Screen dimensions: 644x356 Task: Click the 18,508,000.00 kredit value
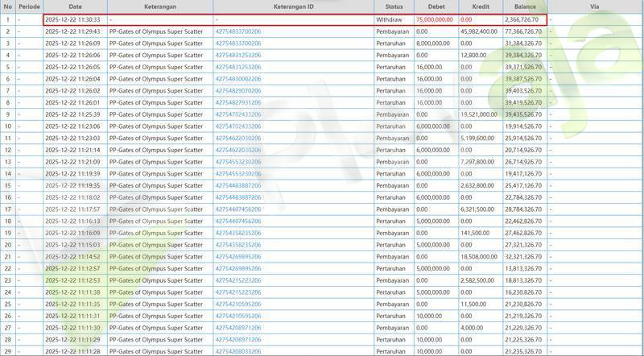[480, 256]
